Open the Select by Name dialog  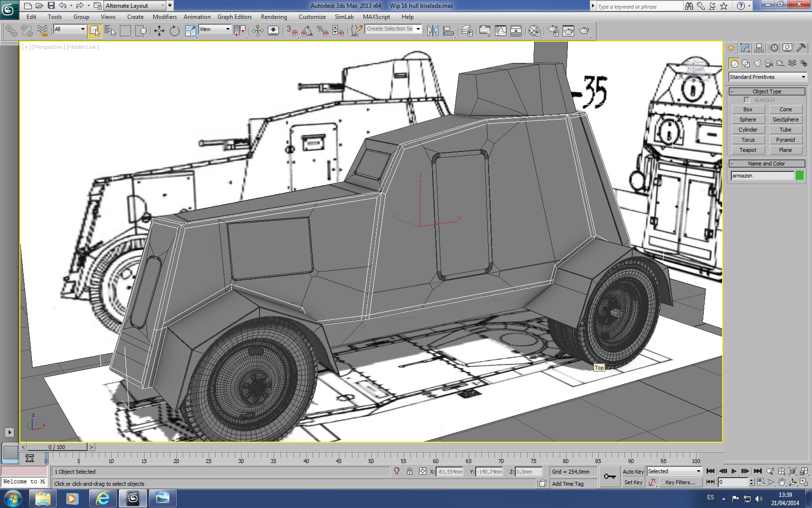[x=110, y=31]
